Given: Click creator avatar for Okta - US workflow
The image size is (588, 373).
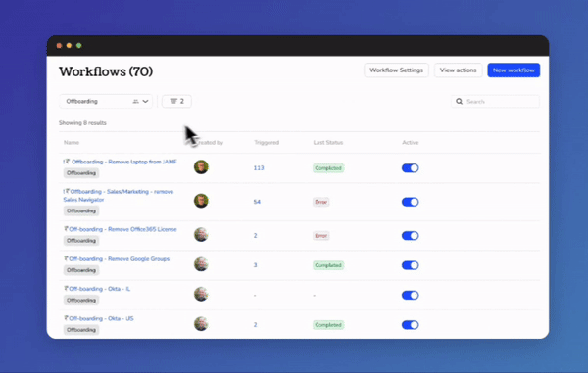Looking at the screenshot, I should 201,324.
